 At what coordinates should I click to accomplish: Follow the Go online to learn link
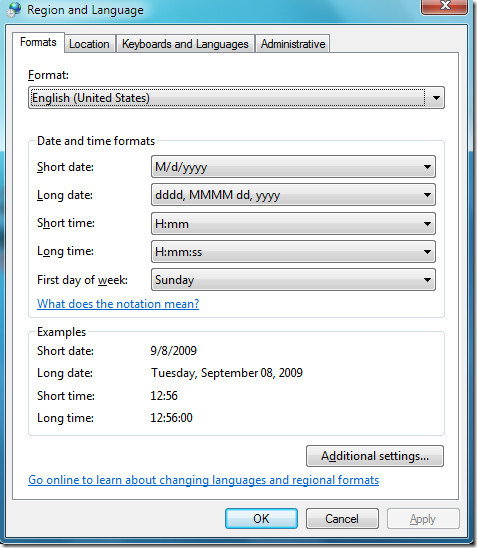pos(203,480)
